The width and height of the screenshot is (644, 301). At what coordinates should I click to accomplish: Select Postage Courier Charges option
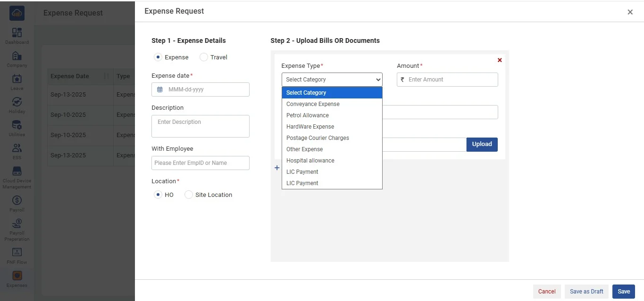coord(318,138)
